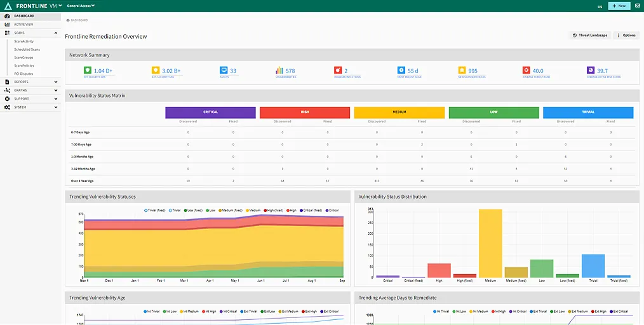The width and height of the screenshot is (644, 325).
Task: Click the purple Active Risk Score icon
Action: pyautogui.click(x=591, y=70)
